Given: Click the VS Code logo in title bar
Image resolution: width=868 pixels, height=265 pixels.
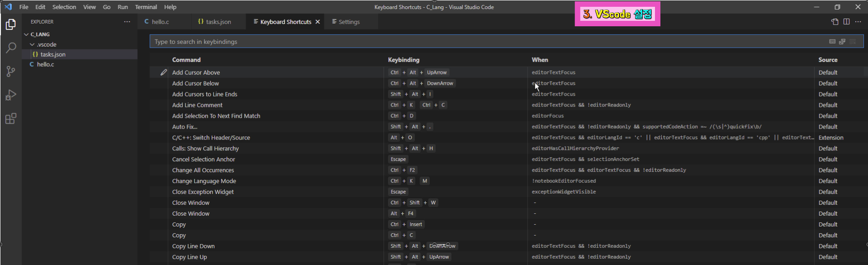Looking at the screenshot, I should [8, 7].
